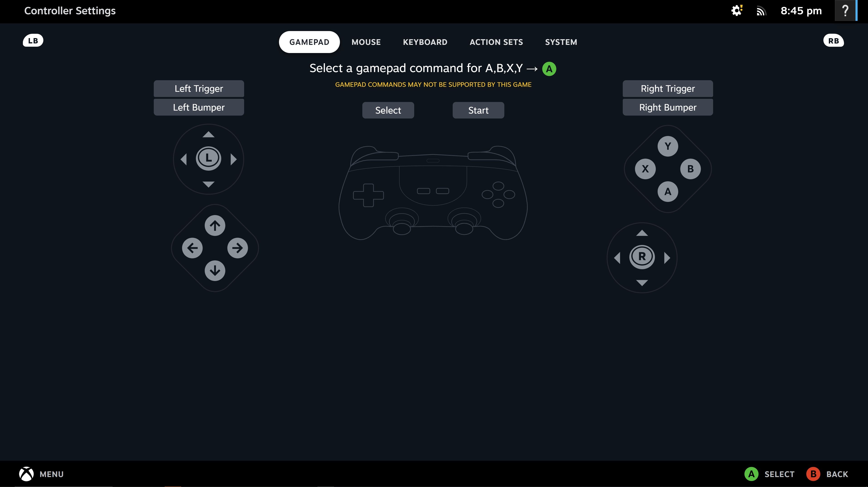This screenshot has width=868, height=487.
Task: Toggle the GAMEPAD tab selection
Action: 309,42
